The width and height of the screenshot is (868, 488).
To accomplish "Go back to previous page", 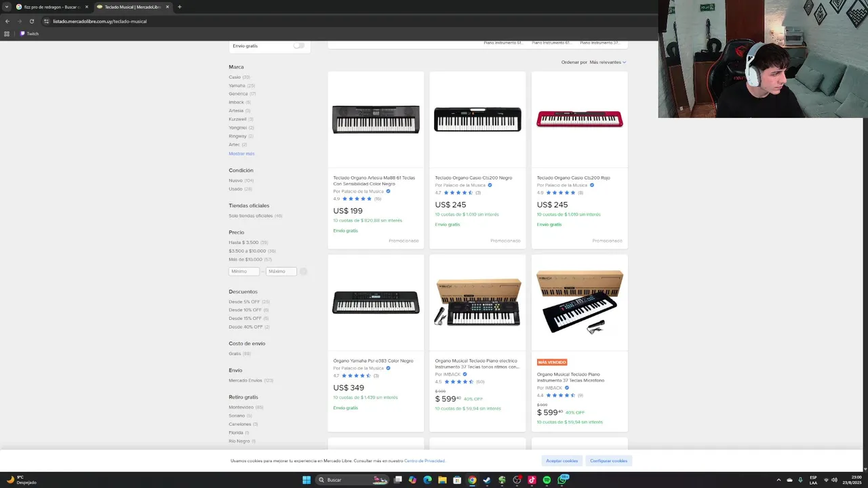I will [x=7, y=21].
